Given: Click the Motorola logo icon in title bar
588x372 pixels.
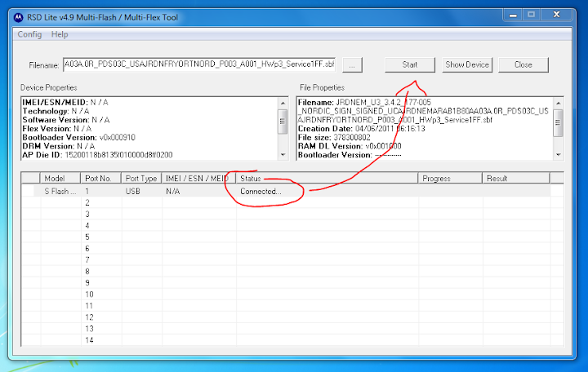Looking at the screenshot, I should point(18,18).
